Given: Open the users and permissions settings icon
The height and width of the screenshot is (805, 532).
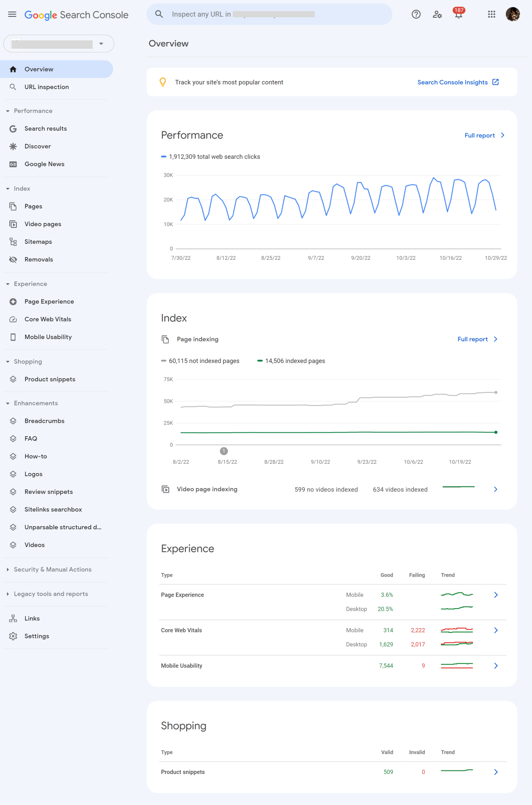Looking at the screenshot, I should pos(437,15).
